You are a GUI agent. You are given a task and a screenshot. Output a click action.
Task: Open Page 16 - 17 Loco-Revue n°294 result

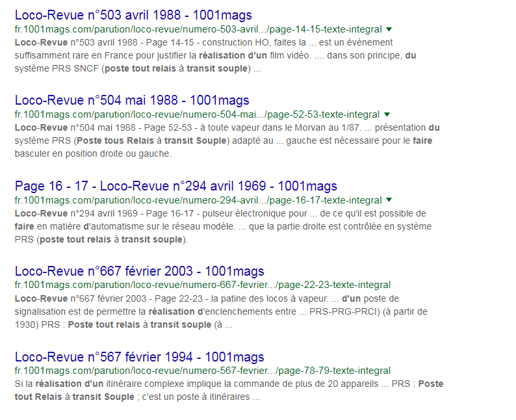tap(175, 187)
